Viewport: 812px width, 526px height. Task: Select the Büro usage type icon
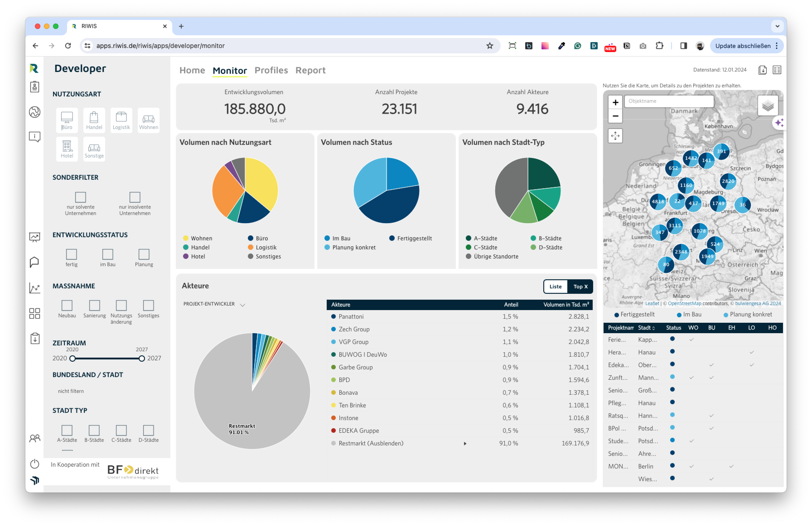click(x=67, y=120)
